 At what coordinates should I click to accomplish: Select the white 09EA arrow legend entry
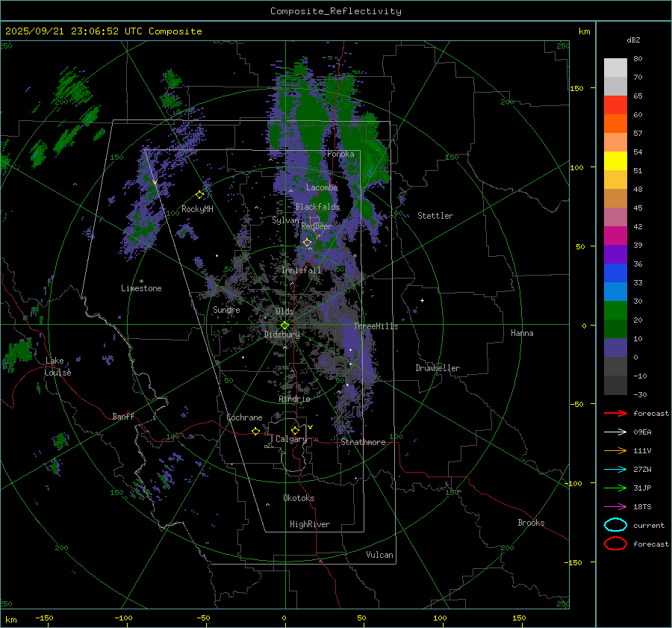tap(615, 432)
